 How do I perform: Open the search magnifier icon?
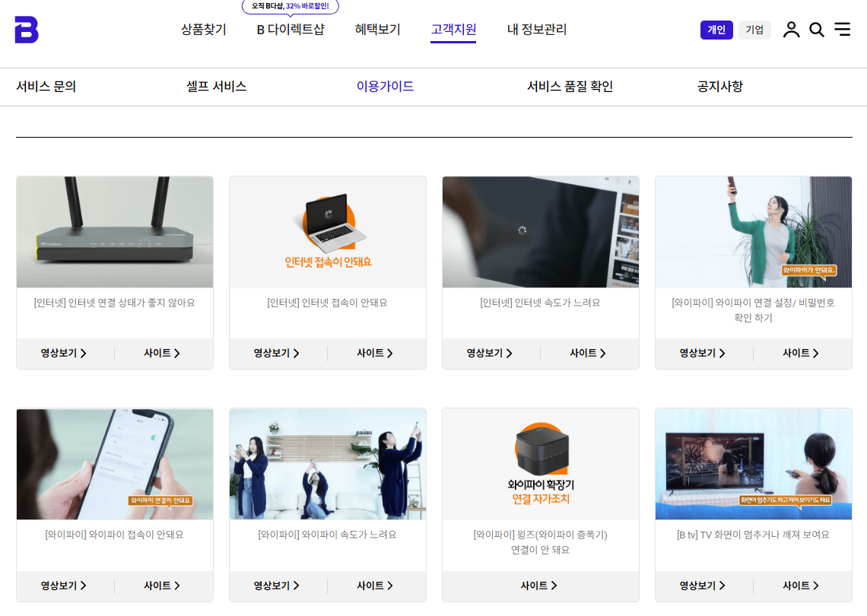click(x=817, y=30)
